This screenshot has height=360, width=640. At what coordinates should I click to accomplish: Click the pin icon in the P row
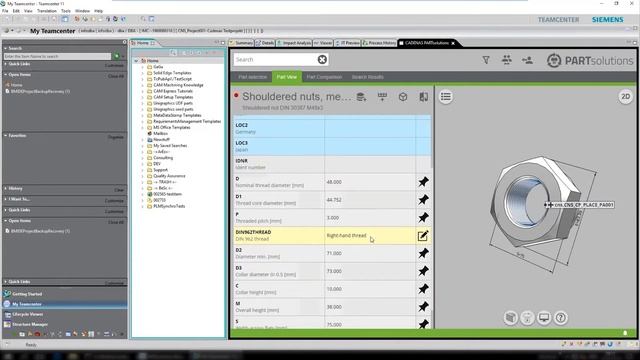click(x=423, y=218)
